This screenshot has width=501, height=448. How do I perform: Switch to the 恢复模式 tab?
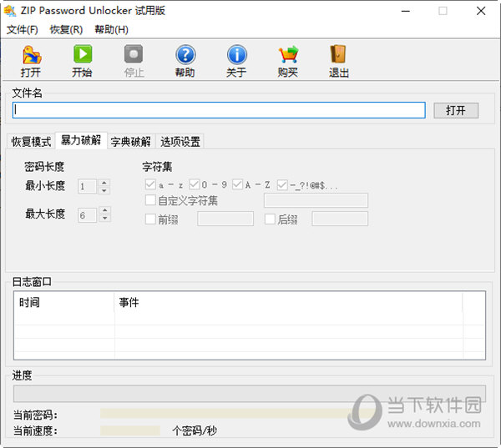coord(31,142)
